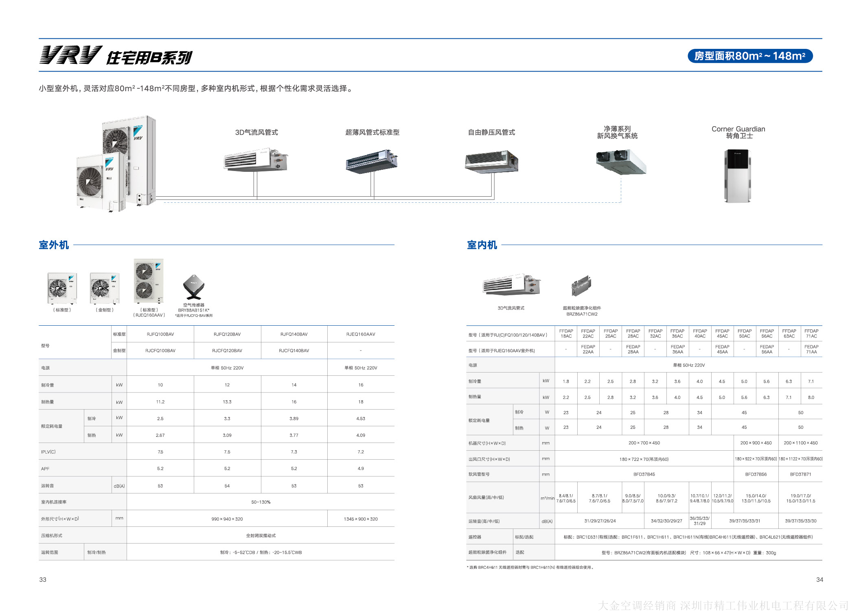Viewport: 861px width, 616px height.
Task: Click the 31/29/27/26/24 noise value cell
Action: pos(600,521)
